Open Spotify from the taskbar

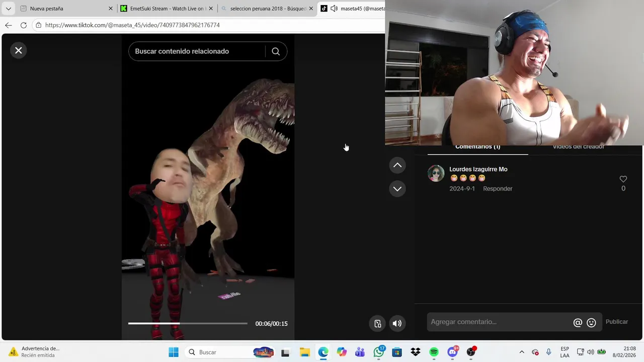click(x=434, y=352)
